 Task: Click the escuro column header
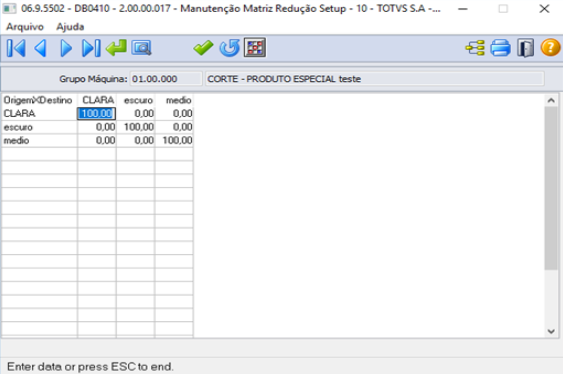pos(135,100)
